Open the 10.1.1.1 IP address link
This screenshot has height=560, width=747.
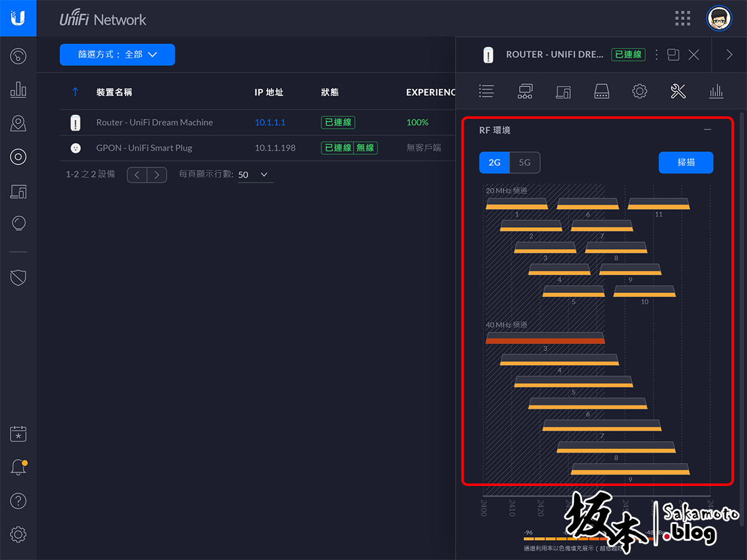[x=270, y=123]
